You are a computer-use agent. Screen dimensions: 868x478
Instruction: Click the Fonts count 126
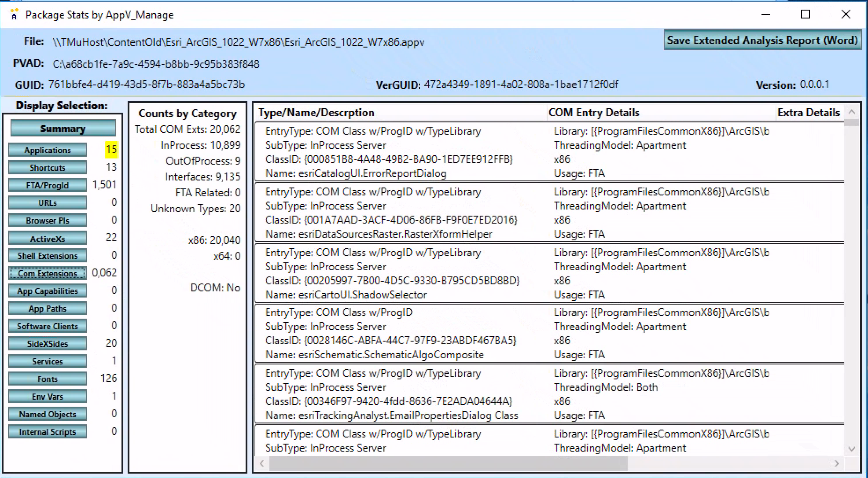pyautogui.click(x=108, y=379)
